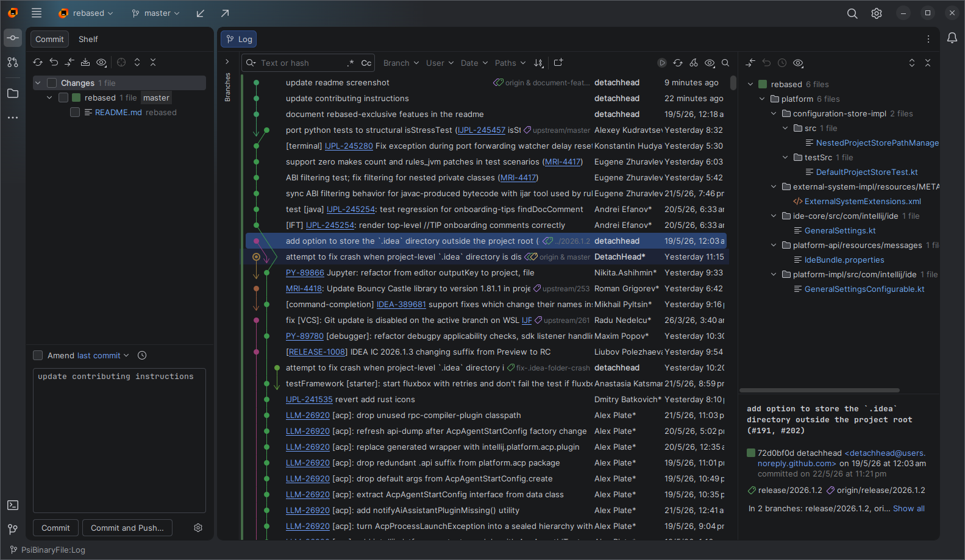This screenshot has width=965, height=560.
Task: Collapse the Changes node
Action: (38, 83)
